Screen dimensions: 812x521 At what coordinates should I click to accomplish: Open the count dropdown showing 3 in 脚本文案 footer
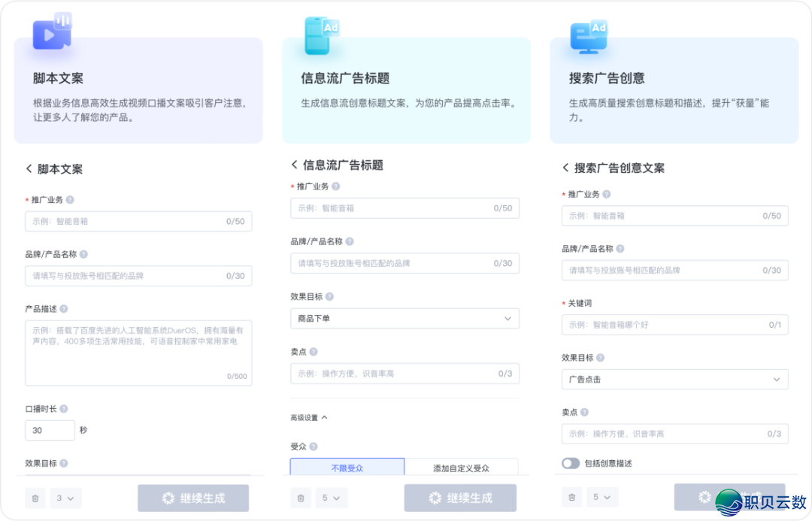coord(66,498)
